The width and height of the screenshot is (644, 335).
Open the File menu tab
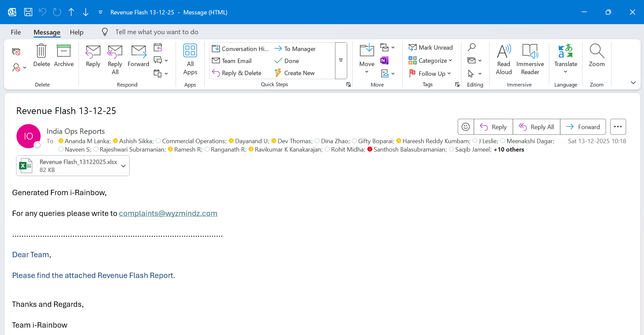pyautogui.click(x=16, y=32)
